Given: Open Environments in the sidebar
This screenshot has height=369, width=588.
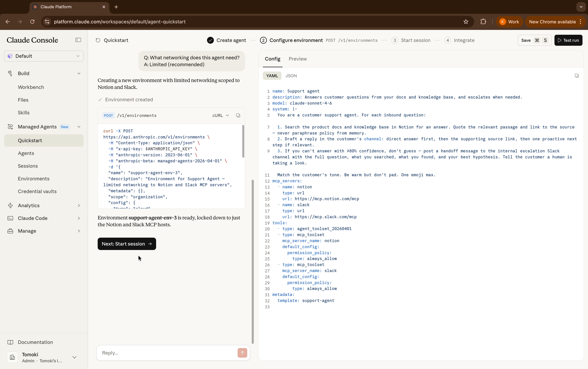Looking at the screenshot, I should coord(44,179).
